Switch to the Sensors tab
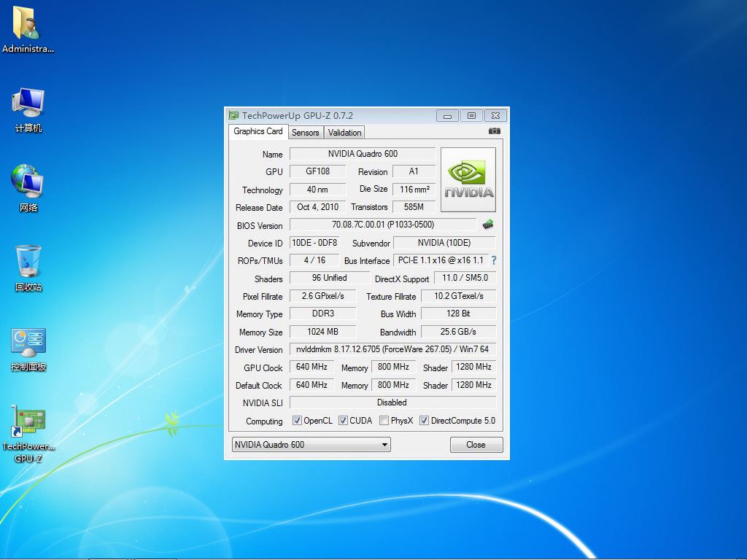The height and width of the screenshot is (560, 747). coord(305,133)
